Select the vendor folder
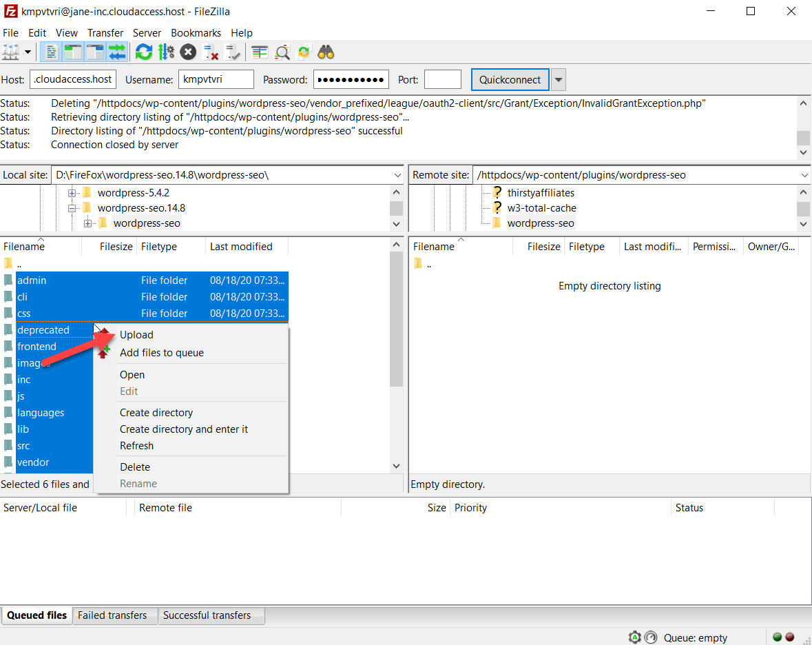 (33, 462)
